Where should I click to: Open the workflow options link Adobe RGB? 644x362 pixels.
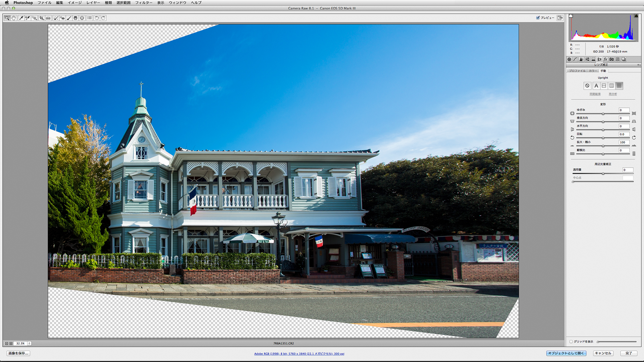(299, 354)
